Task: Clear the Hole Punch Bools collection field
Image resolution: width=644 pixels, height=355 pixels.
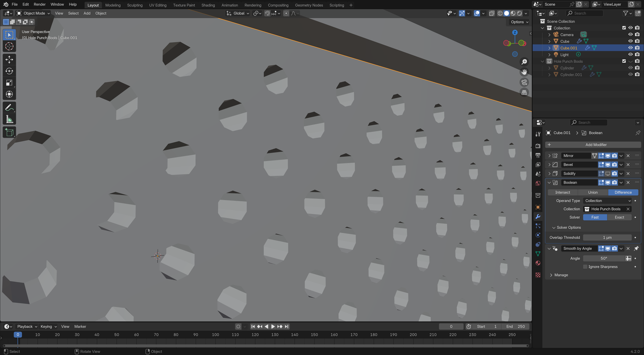Action: tap(628, 209)
